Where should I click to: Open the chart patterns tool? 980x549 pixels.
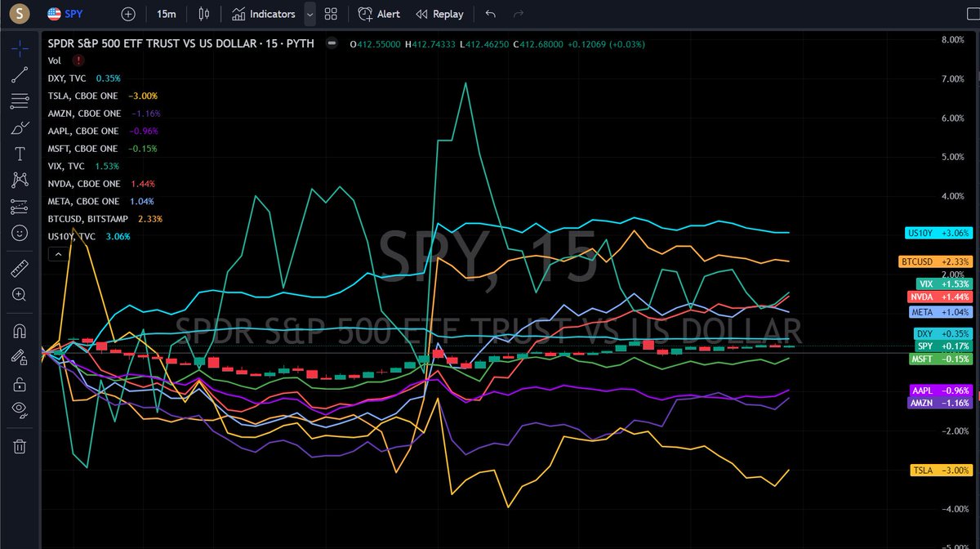point(20,180)
